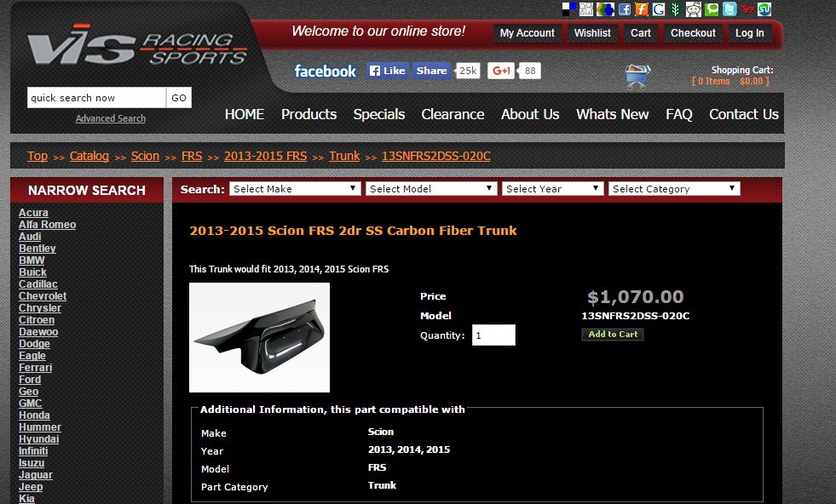Image resolution: width=836 pixels, height=504 pixels.
Task: Open the Select Year dropdown
Action: [552, 189]
